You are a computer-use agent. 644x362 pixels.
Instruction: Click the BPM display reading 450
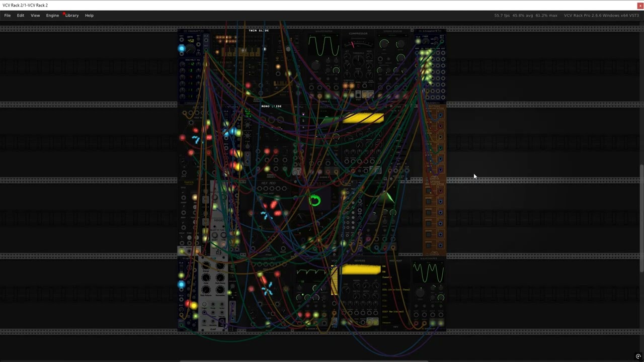pyautogui.click(x=191, y=41)
